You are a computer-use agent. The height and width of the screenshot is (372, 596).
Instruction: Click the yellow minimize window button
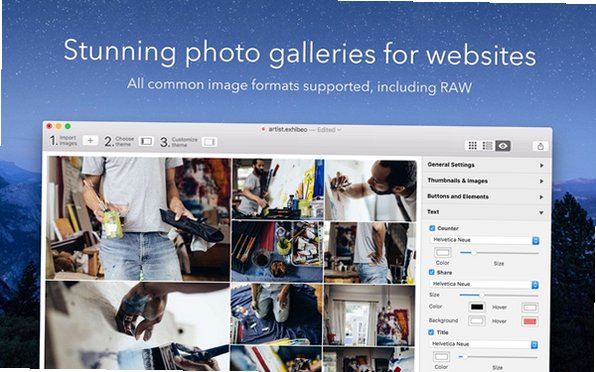point(58,126)
